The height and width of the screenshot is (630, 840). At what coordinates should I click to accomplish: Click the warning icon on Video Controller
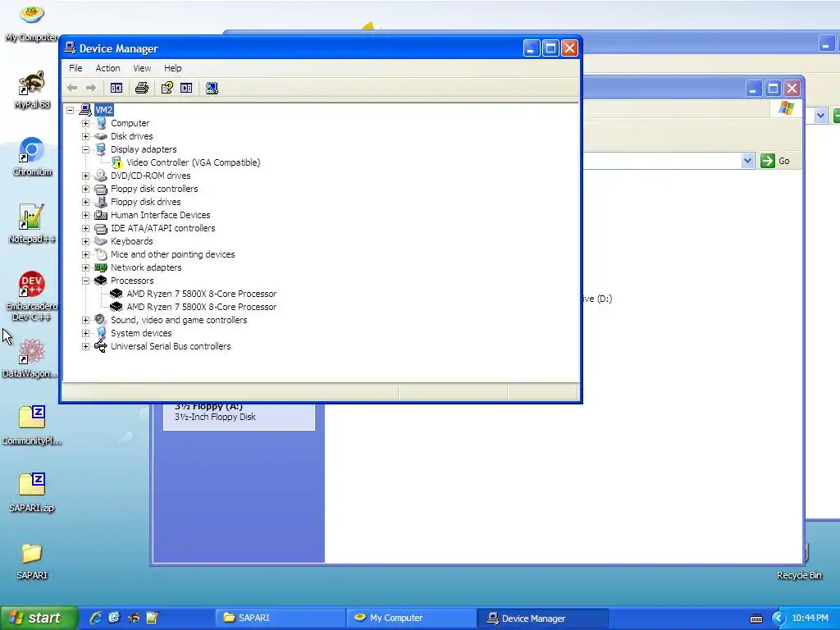pyautogui.click(x=117, y=163)
